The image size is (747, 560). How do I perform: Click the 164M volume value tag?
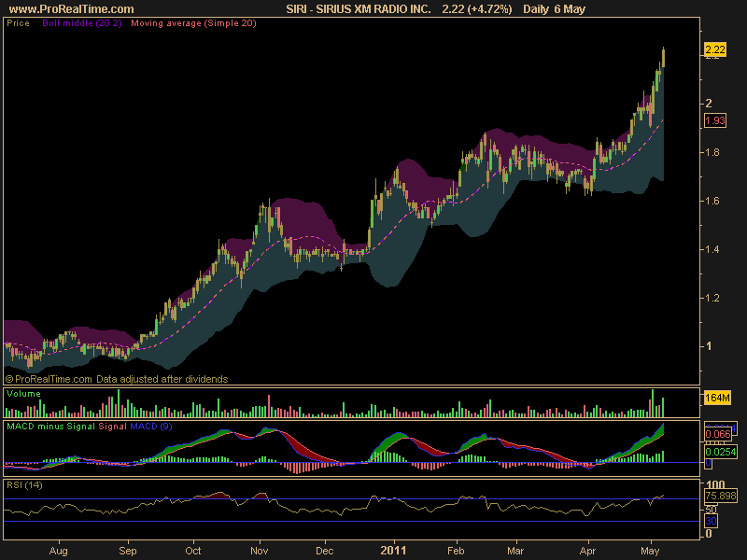point(717,398)
